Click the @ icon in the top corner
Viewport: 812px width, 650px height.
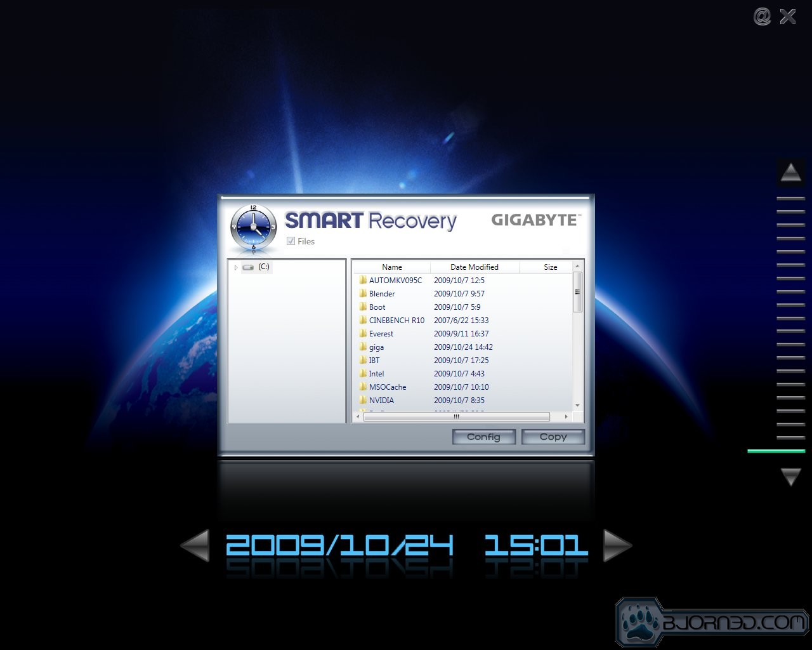[762, 17]
